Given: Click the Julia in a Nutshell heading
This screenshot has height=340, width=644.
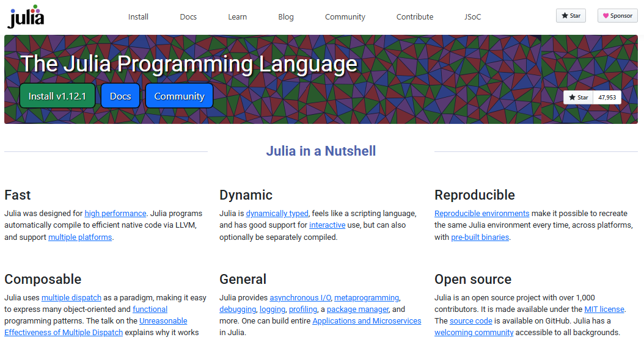Looking at the screenshot, I should [x=321, y=151].
